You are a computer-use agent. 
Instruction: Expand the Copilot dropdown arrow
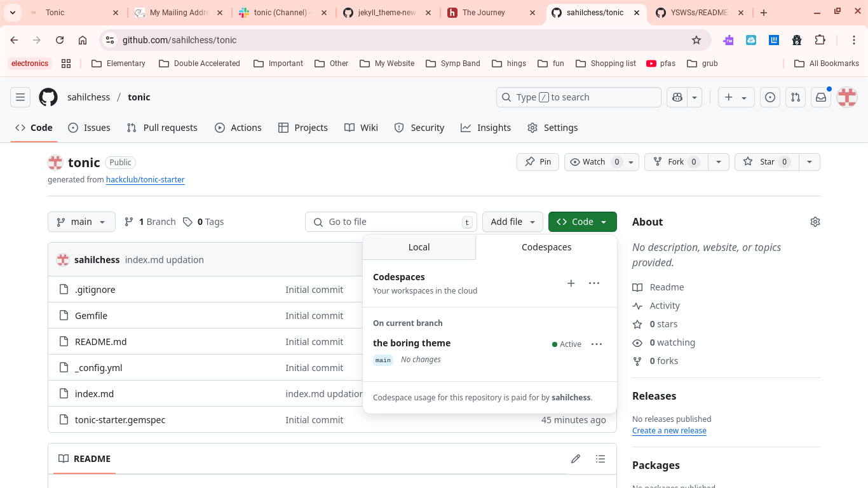click(695, 97)
